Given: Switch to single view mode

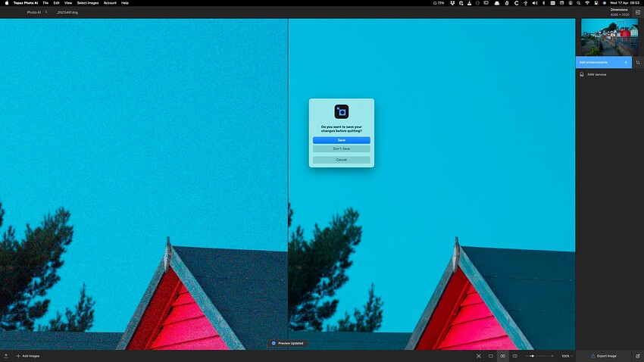Looking at the screenshot, I should (490, 356).
